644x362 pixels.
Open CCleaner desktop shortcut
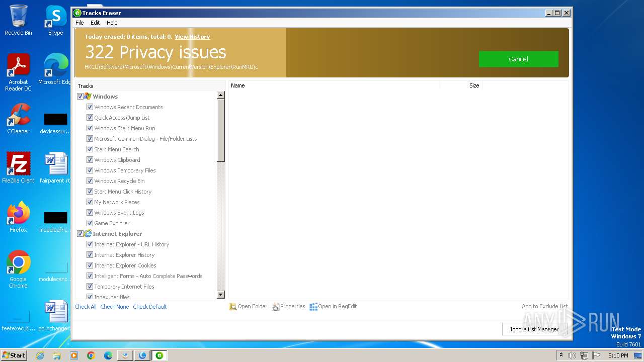[x=18, y=118]
